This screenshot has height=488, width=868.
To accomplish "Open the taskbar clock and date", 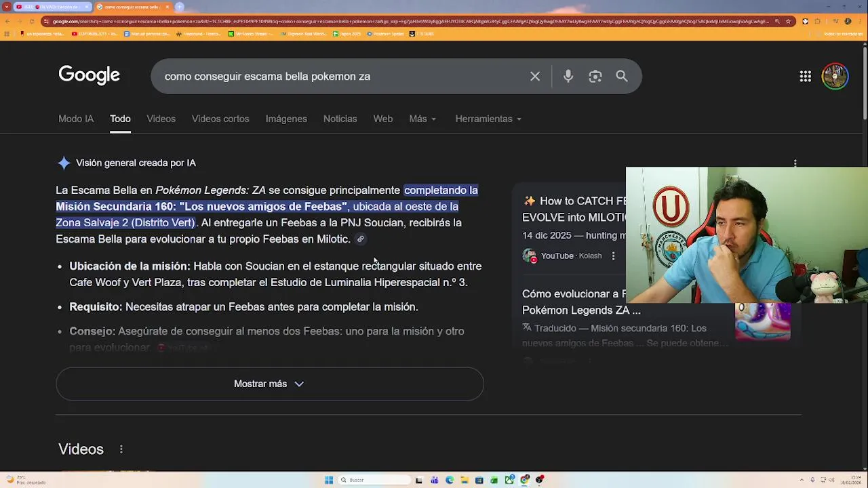I will point(850,480).
